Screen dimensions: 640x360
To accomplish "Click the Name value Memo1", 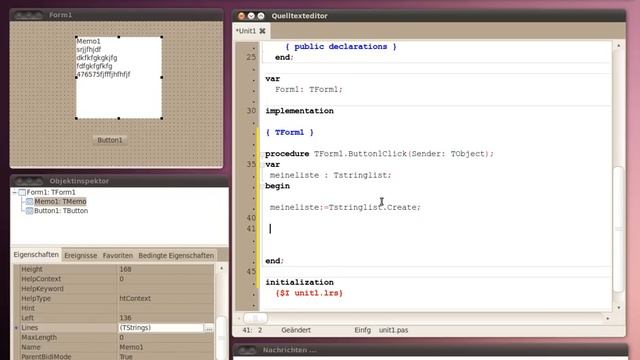I will point(131,347).
